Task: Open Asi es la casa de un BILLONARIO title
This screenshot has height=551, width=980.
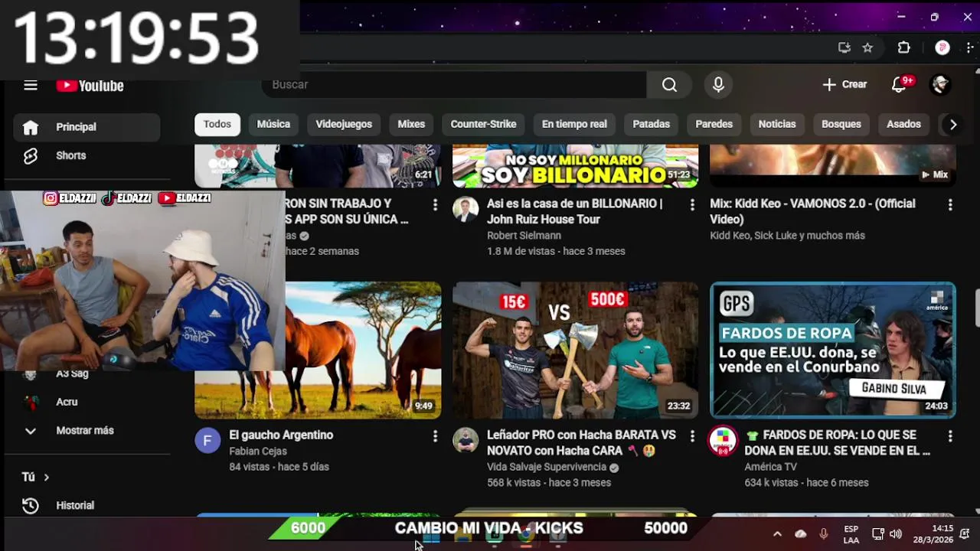Action: click(575, 211)
